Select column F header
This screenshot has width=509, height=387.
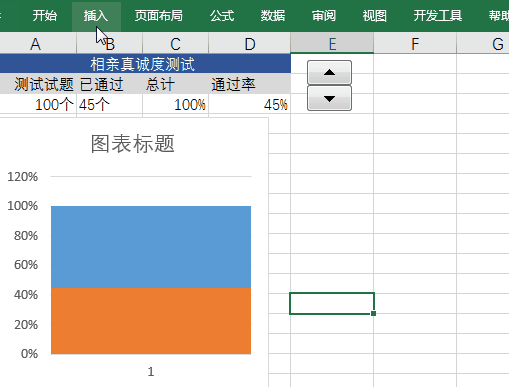[x=415, y=44]
